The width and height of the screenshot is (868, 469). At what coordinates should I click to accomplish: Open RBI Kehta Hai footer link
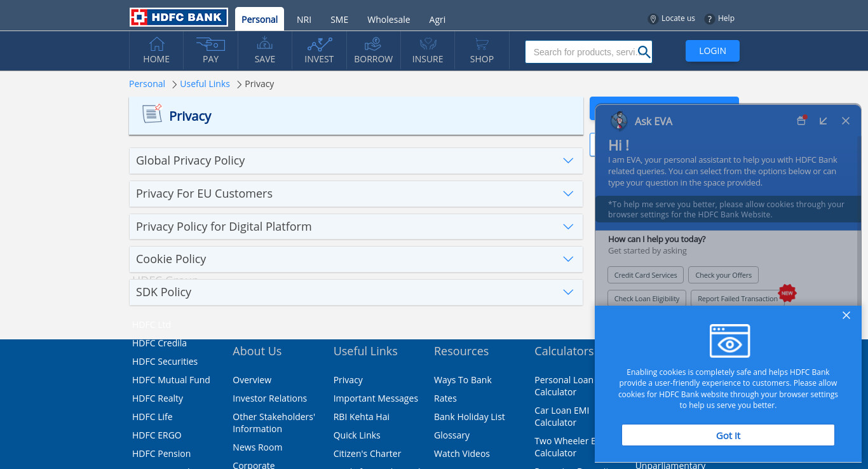tap(362, 417)
